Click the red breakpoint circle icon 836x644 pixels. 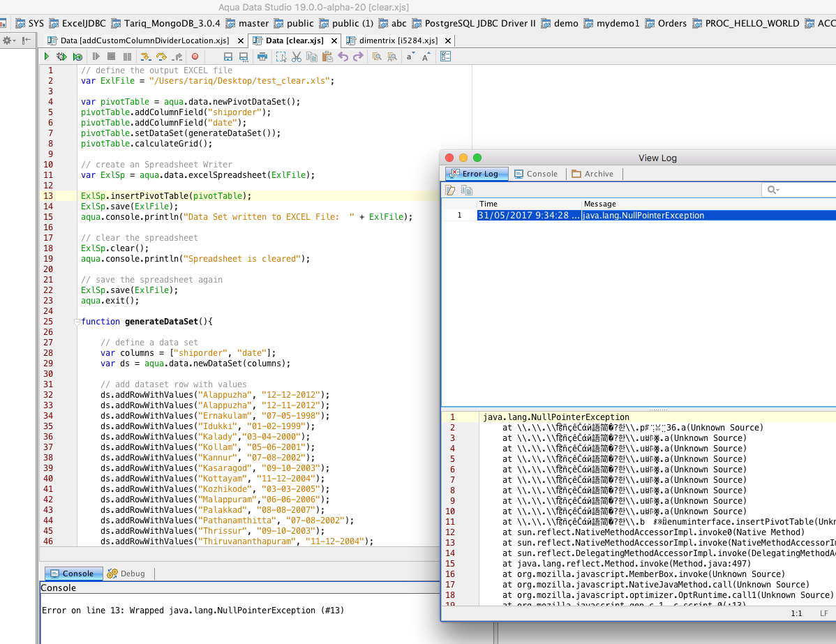(x=195, y=57)
